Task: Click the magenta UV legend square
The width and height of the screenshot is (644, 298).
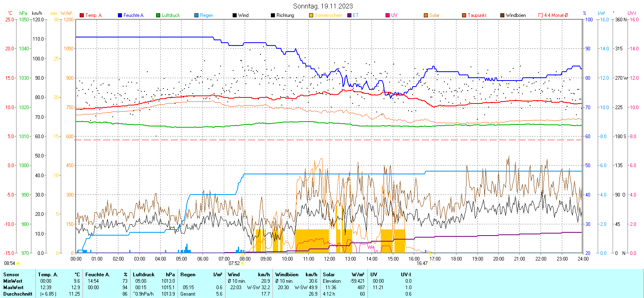Action: (x=388, y=15)
